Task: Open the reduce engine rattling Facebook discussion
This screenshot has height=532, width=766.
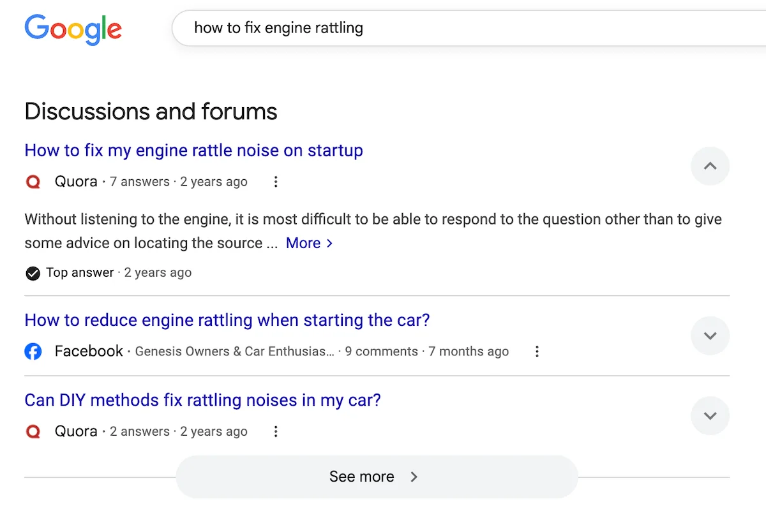Action: click(x=227, y=320)
